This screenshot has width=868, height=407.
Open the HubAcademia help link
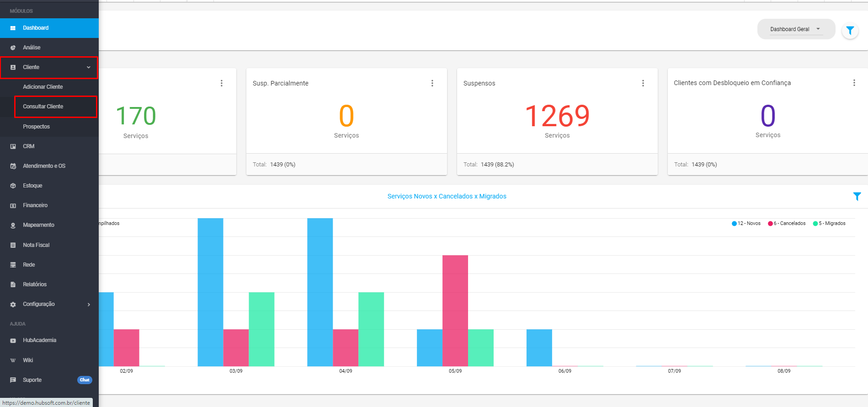point(39,340)
